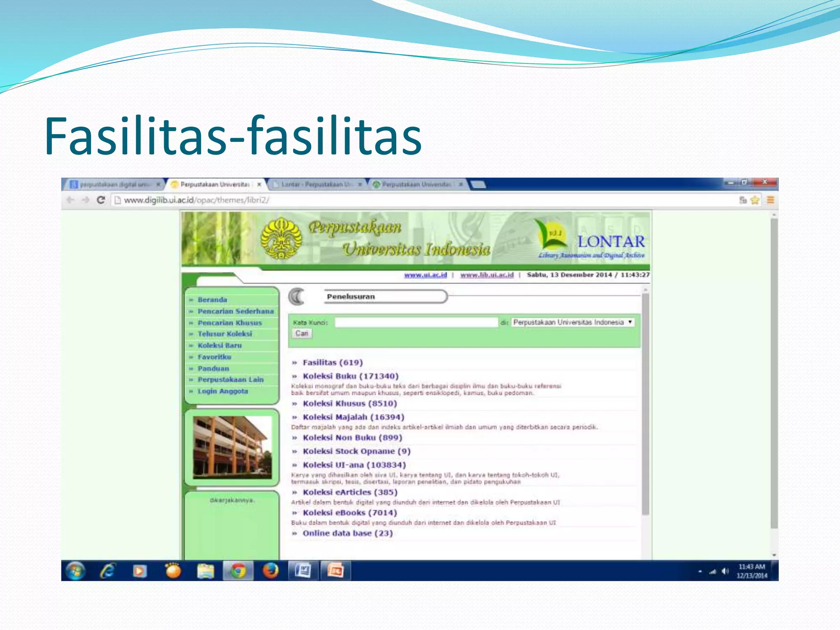
Task: Select the 'Perpustakaan Universitas' active tab
Action: pyautogui.click(x=216, y=185)
